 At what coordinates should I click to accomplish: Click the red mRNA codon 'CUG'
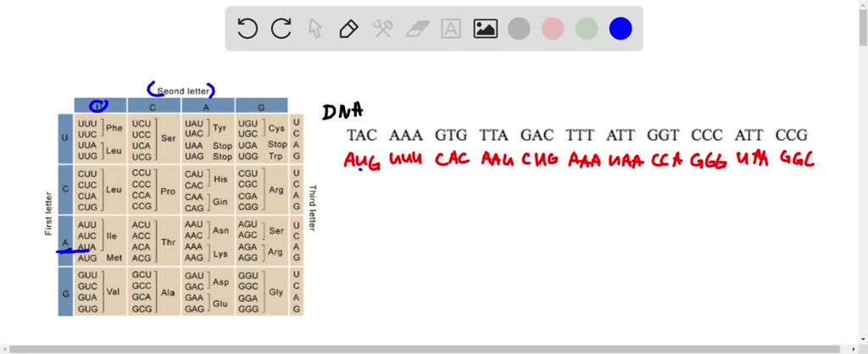click(542, 160)
